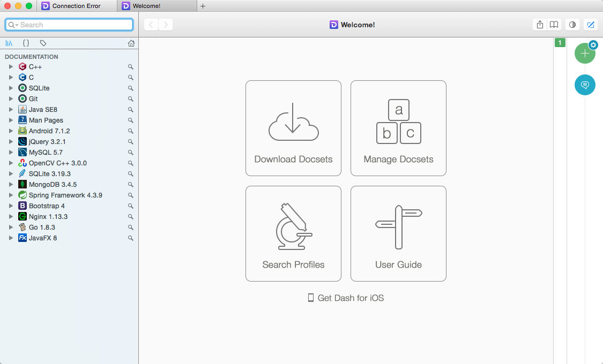Switch to the Connection Error tab

[77, 6]
